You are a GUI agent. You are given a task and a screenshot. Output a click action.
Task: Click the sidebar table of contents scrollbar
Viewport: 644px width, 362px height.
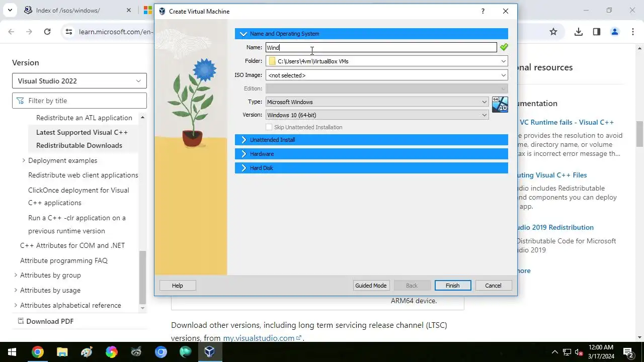[142, 277]
